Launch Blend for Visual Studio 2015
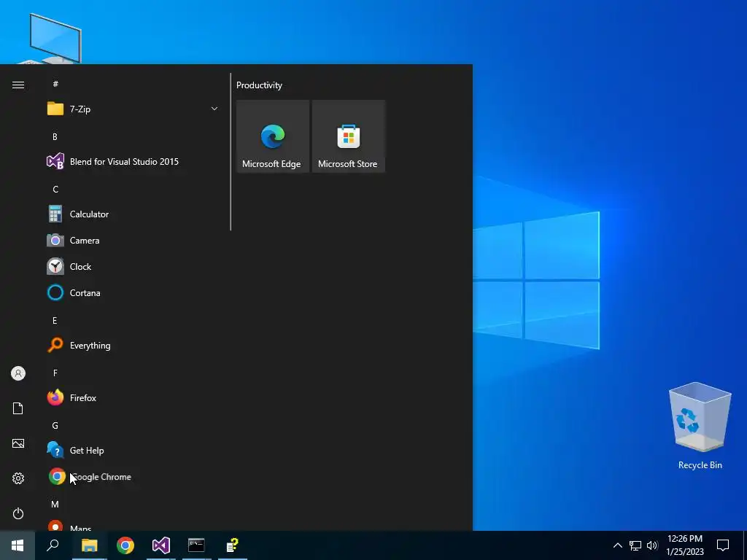Image resolution: width=747 pixels, height=560 pixels. coord(133,161)
